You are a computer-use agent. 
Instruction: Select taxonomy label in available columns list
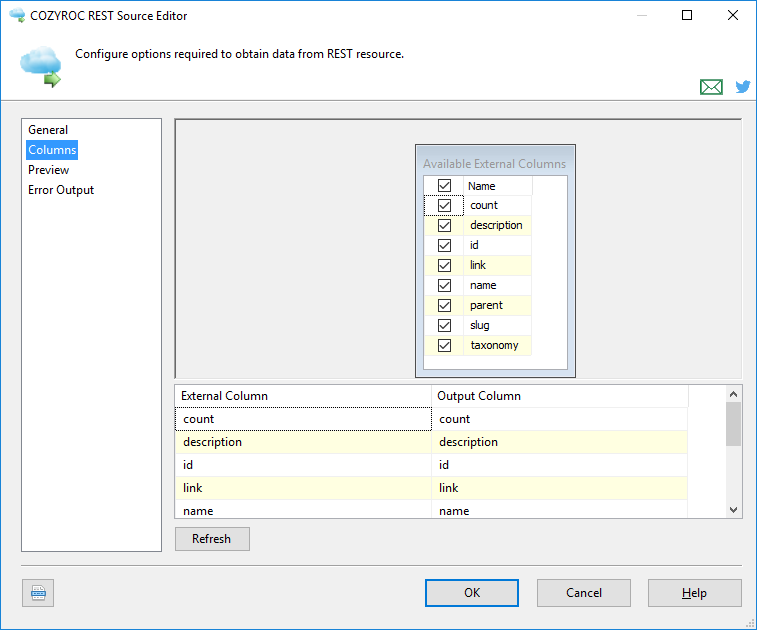(494, 345)
